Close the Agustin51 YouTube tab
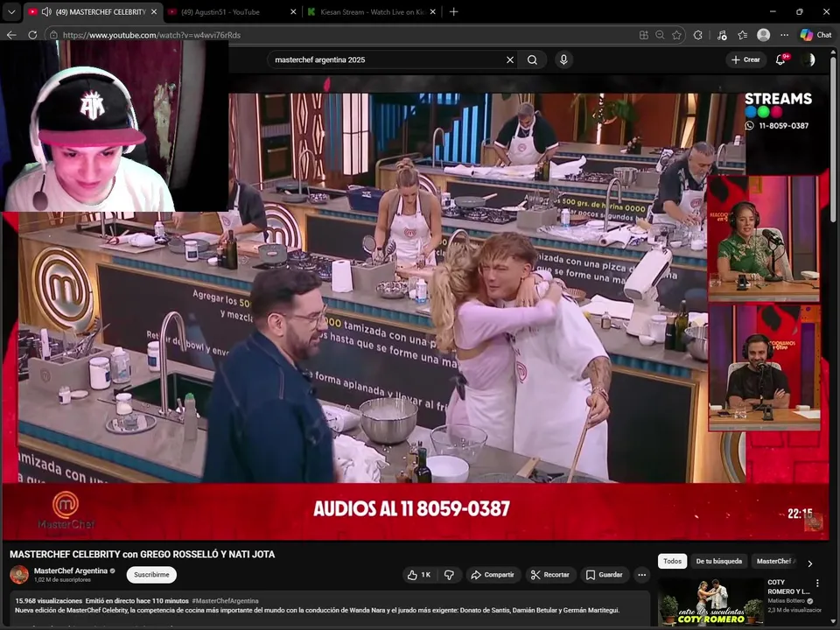The image size is (840, 630). click(x=293, y=11)
